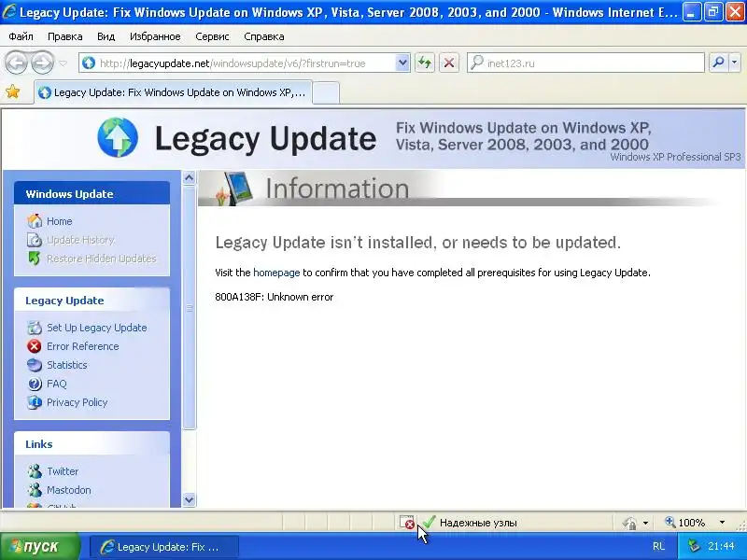
Task: Follow the homepage link in message
Action: [276, 273]
